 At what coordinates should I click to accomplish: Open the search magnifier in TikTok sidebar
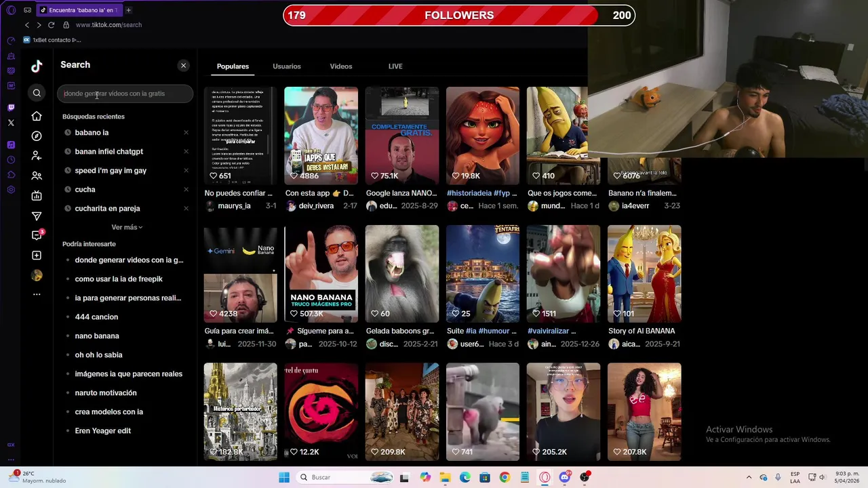coord(37,94)
